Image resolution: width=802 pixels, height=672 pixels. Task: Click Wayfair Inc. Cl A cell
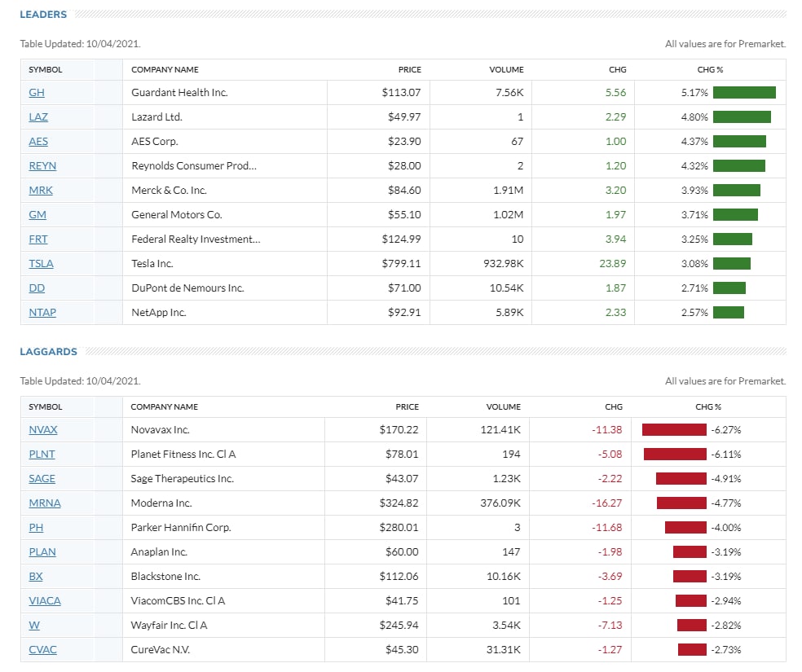169,626
